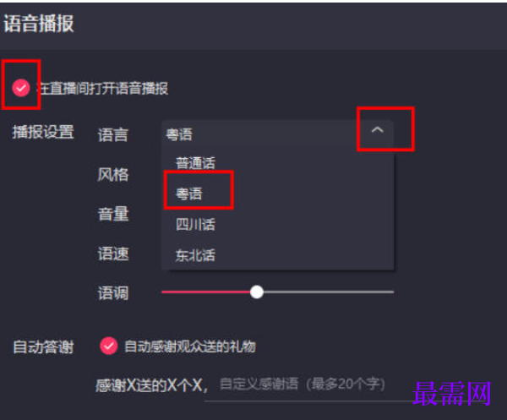Viewport: 507px width, 420px height.
Task: Select 四川话 from the language list
Action: pyautogui.click(x=195, y=225)
